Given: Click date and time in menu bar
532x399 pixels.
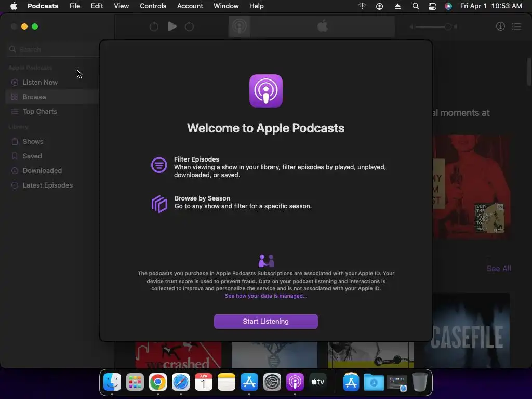Looking at the screenshot, I should pyautogui.click(x=491, y=6).
